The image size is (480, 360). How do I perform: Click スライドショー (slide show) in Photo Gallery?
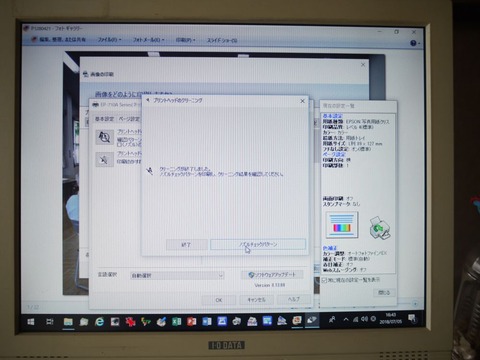coord(222,40)
